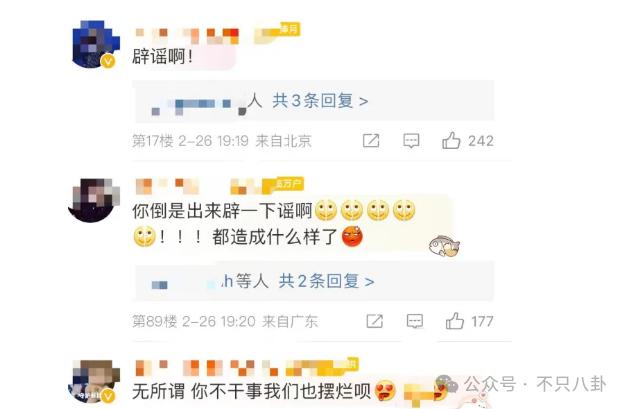The width and height of the screenshot is (627, 409).
Task: Tap username above 辟谣啊 comment
Action: click(x=187, y=36)
